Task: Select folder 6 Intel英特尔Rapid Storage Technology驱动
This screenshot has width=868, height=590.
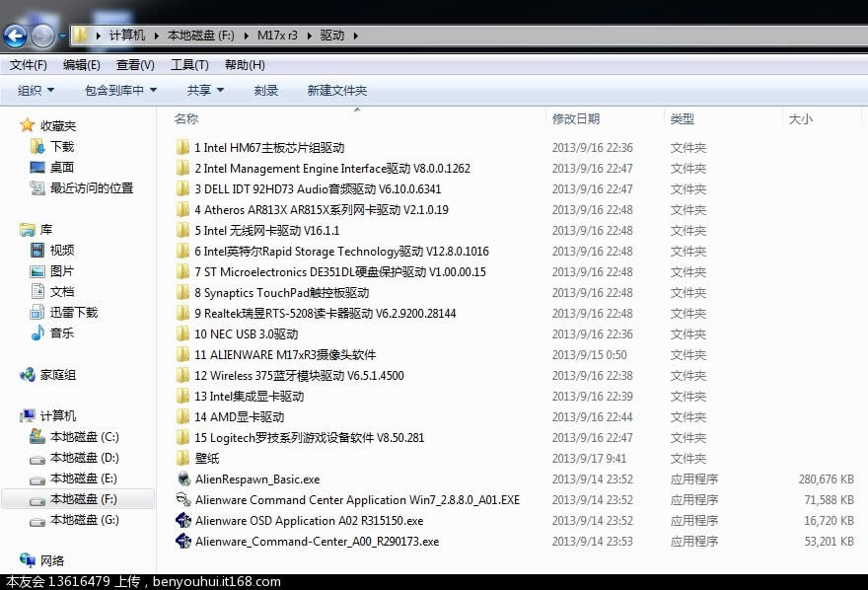Action: coord(332,252)
